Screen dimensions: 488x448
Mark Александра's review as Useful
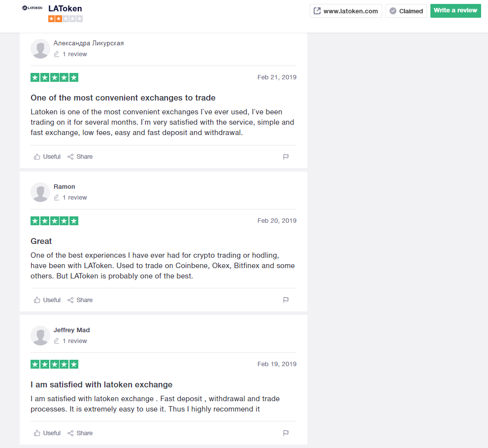click(47, 157)
